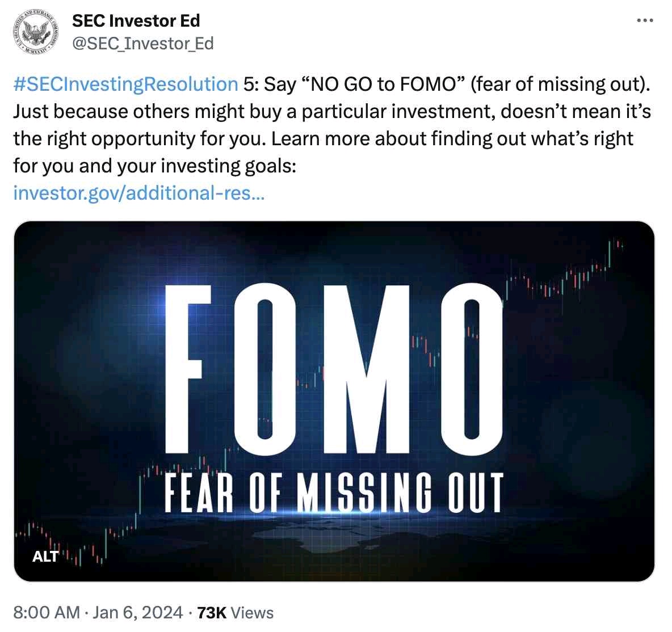Click the SEC Investor Ed display name

coord(136,21)
